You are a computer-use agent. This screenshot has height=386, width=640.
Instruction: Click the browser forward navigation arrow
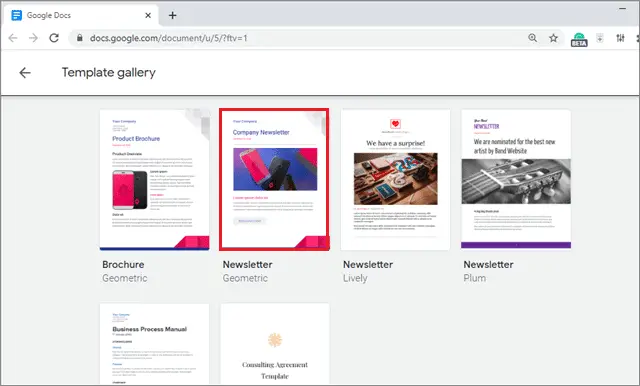click(33, 38)
